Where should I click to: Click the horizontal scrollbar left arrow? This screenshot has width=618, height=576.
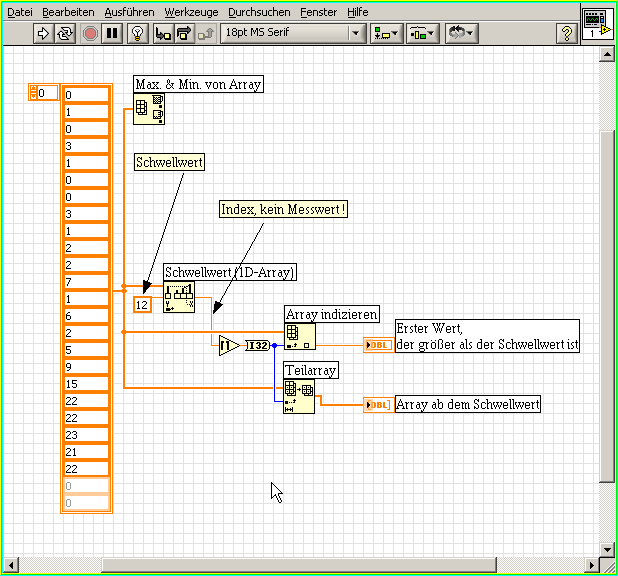pyautogui.click(x=11, y=565)
